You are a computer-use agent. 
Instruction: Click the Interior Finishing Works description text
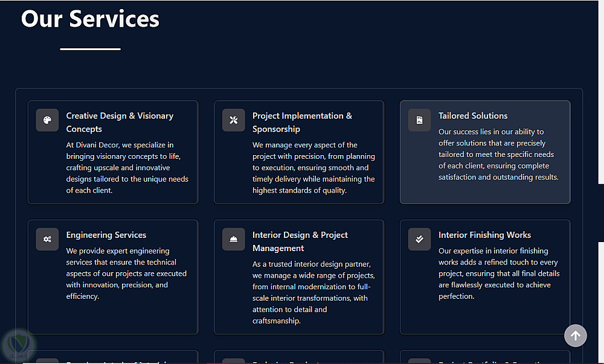[499, 273]
